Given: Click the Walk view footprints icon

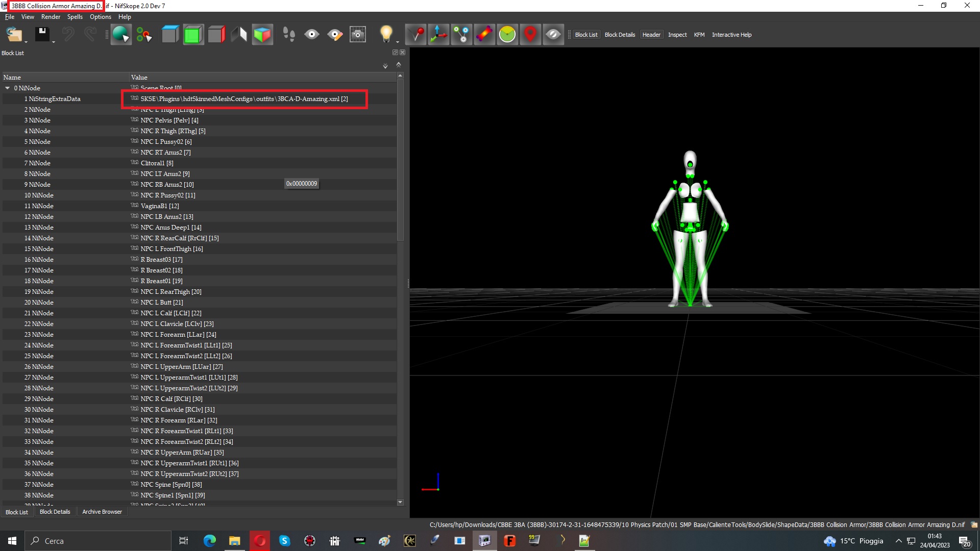Looking at the screenshot, I should click(289, 35).
